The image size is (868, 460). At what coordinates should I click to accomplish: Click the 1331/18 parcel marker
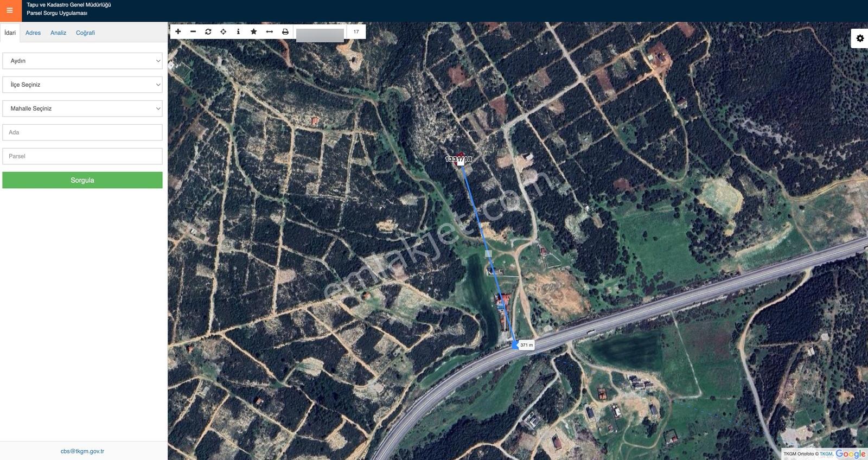point(459,159)
